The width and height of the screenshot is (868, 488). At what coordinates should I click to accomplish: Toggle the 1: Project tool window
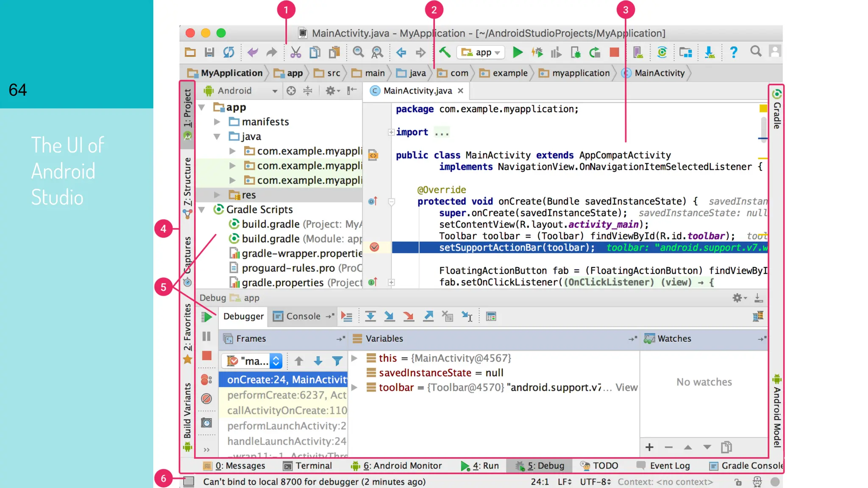[187, 114]
